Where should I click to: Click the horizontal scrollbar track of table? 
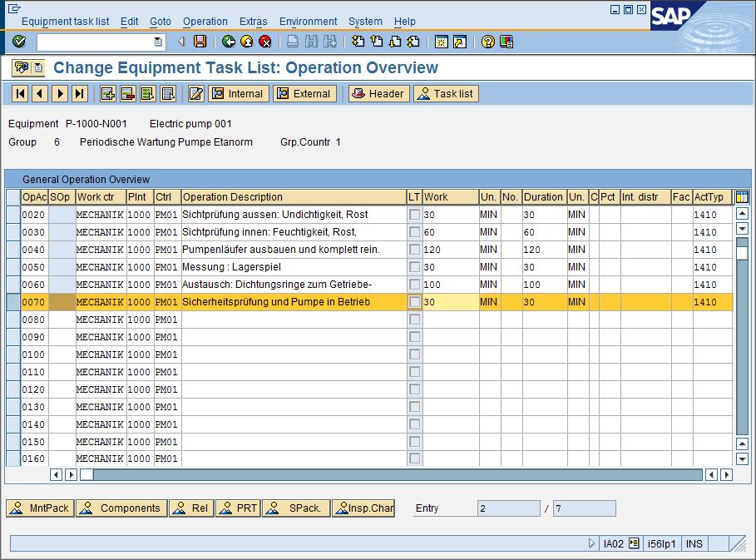coord(398,474)
